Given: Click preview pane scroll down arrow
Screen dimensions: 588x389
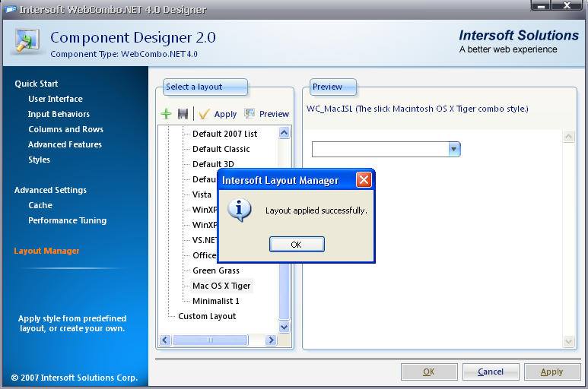Looking at the screenshot, I should coord(568,341).
